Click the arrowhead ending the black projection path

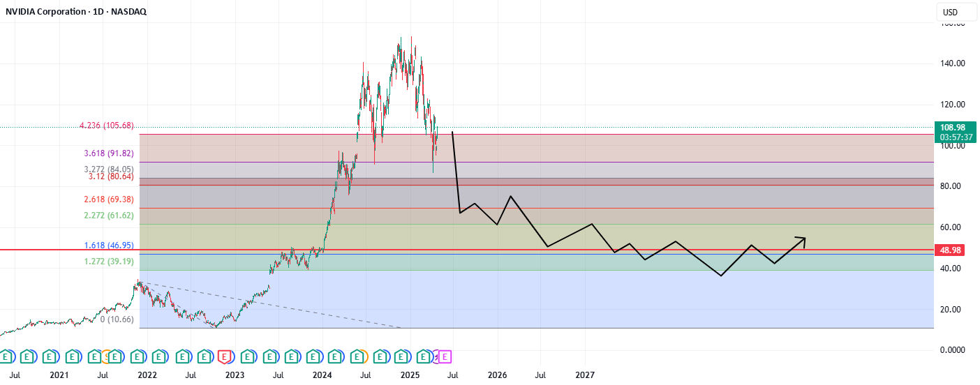pos(801,241)
